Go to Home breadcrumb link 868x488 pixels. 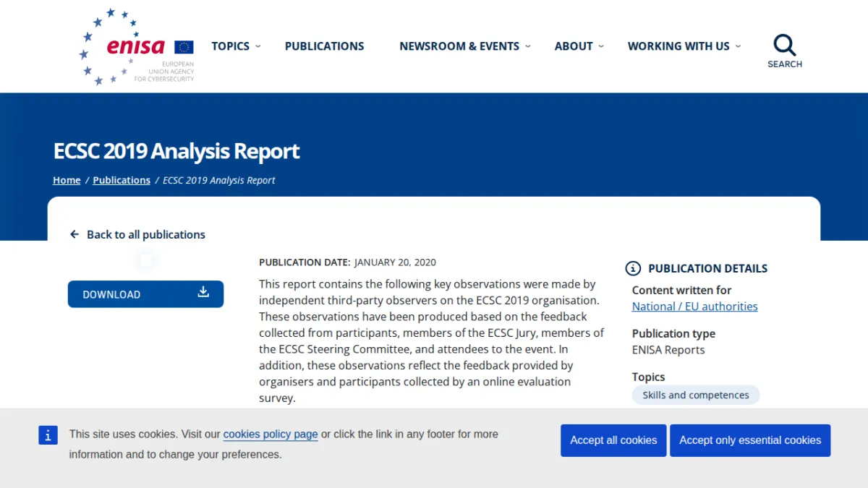[67, 180]
